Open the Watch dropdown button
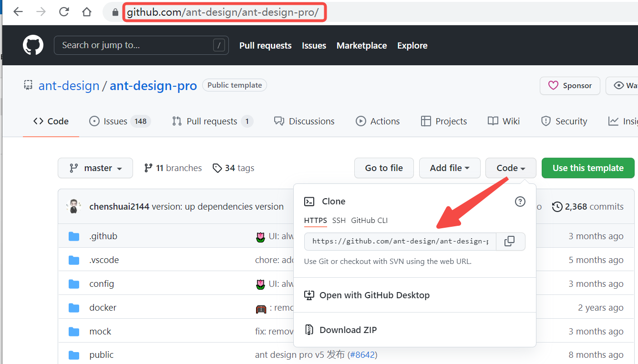The image size is (638, 364). coord(622,86)
